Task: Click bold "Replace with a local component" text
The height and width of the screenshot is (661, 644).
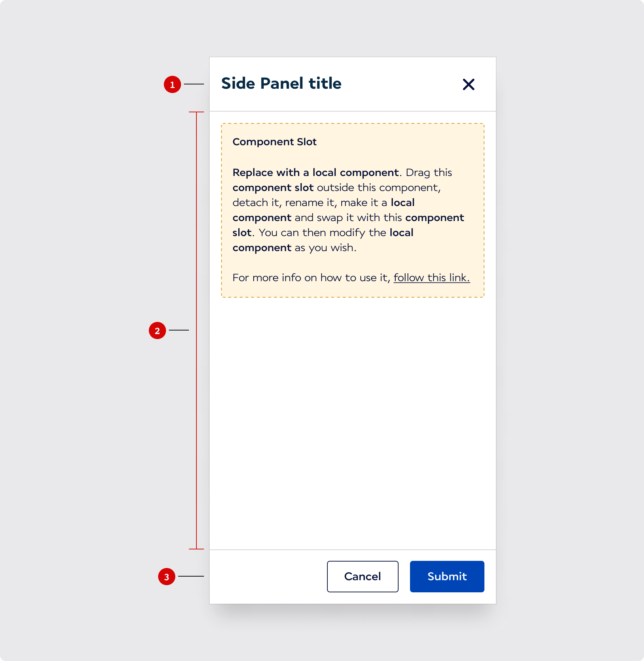Action: coord(315,173)
